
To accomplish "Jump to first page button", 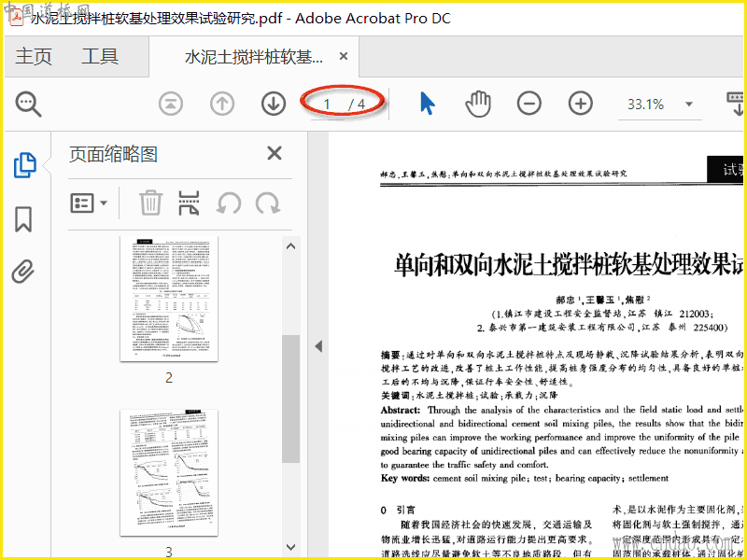I will [171, 104].
